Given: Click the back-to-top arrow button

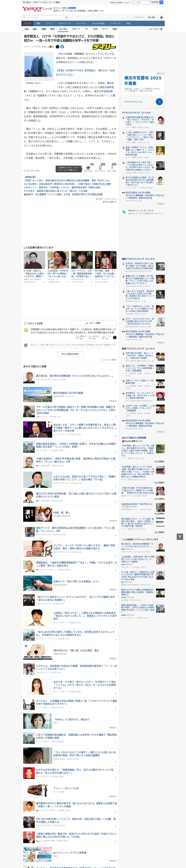Looking at the screenshot, I should pos(180,536).
